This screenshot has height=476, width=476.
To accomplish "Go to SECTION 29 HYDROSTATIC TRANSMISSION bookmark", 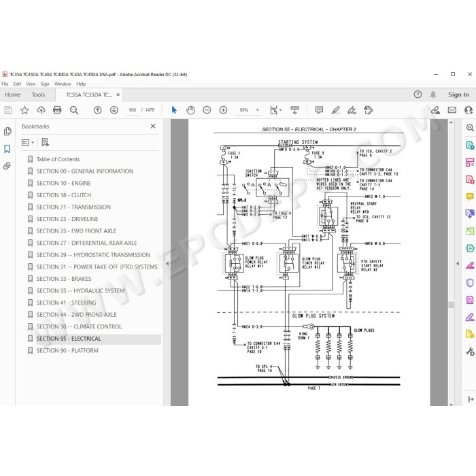I will [x=93, y=255].
